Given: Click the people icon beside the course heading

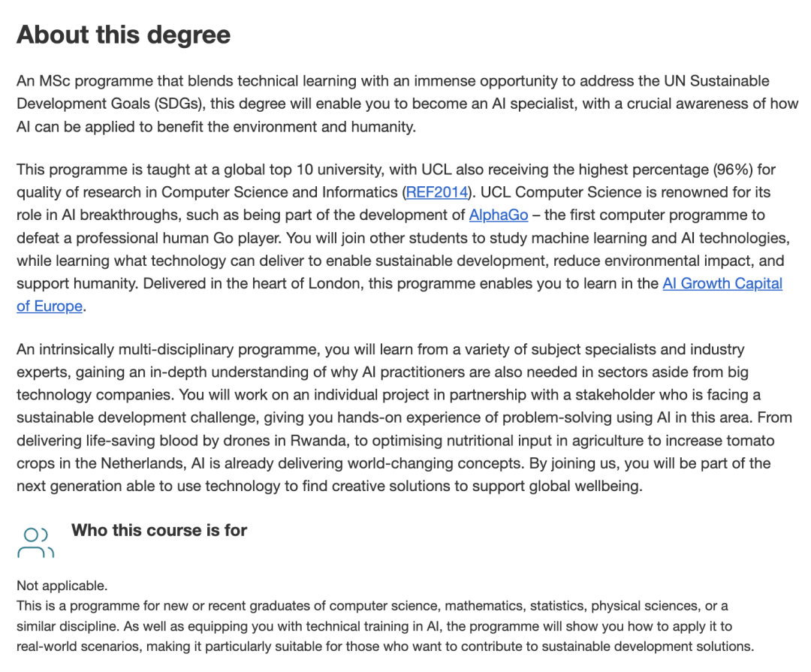Looking at the screenshot, I should (x=35, y=543).
